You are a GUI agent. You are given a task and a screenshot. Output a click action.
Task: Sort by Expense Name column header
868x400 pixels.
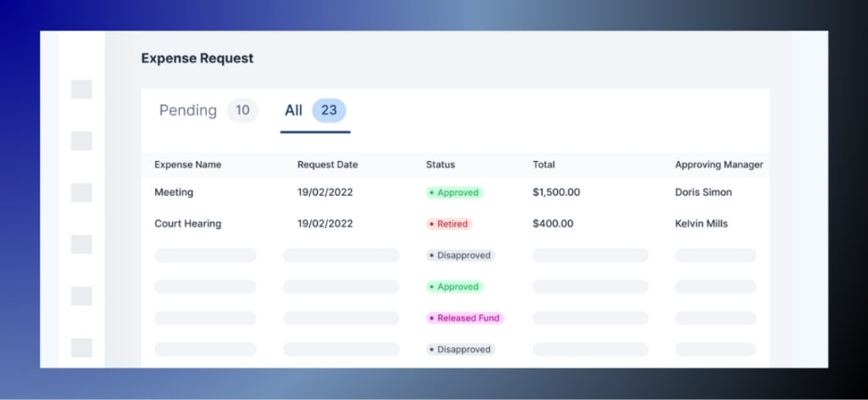pyautogui.click(x=187, y=164)
